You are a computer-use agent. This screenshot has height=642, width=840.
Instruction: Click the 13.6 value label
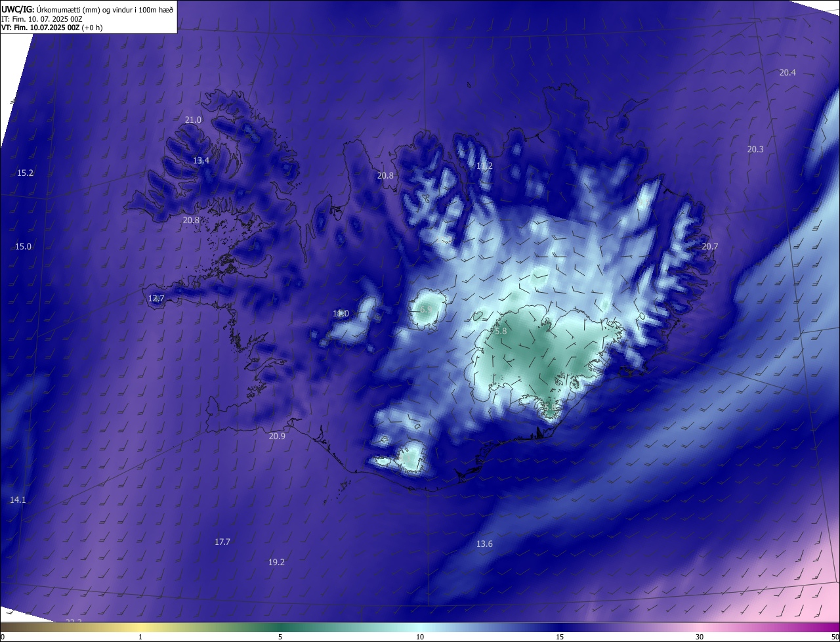coord(484,544)
